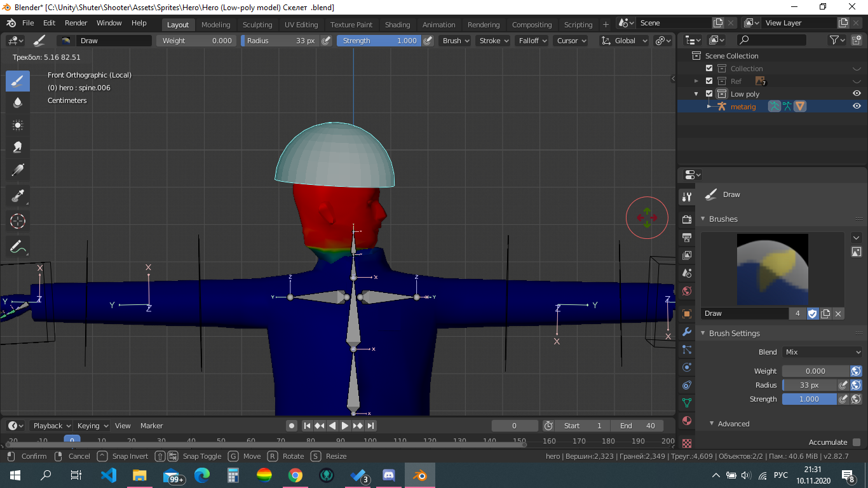Toggle pressure sensitivity for Radius in header
This screenshot has height=488, width=868.
tap(326, 41)
